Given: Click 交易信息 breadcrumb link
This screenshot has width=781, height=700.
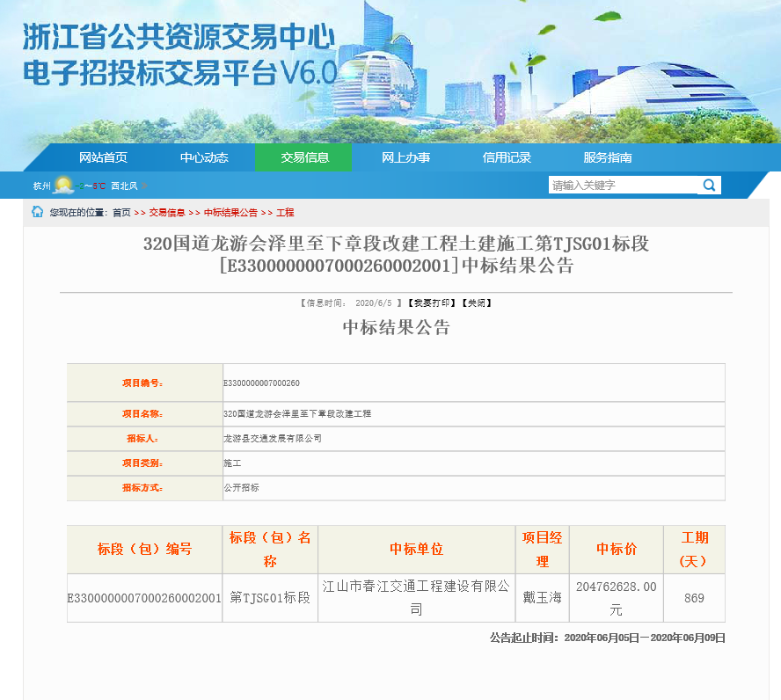Looking at the screenshot, I should [167, 213].
